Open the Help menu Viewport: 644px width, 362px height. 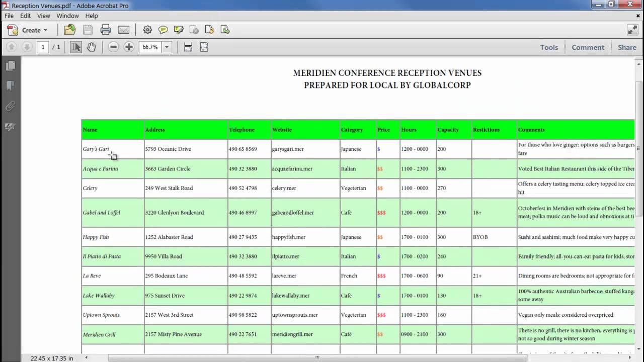[92, 16]
